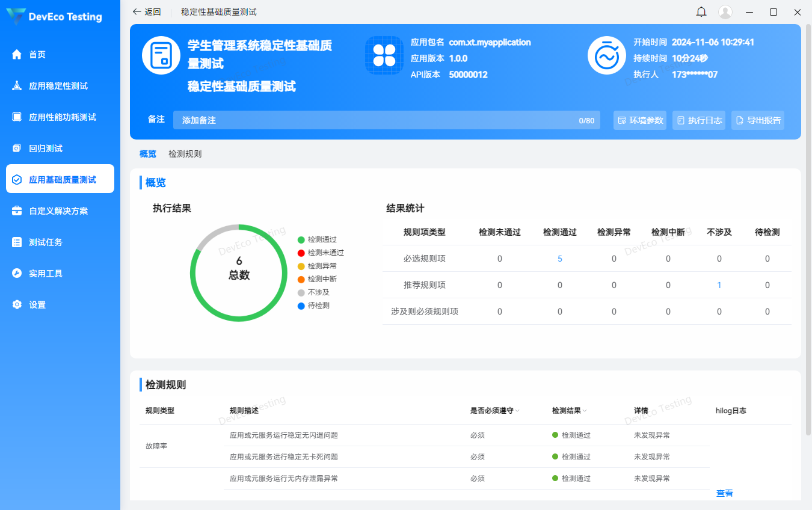
Task: Open 应用稳定性测试 in the sidebar
Action: coord(60,86)
